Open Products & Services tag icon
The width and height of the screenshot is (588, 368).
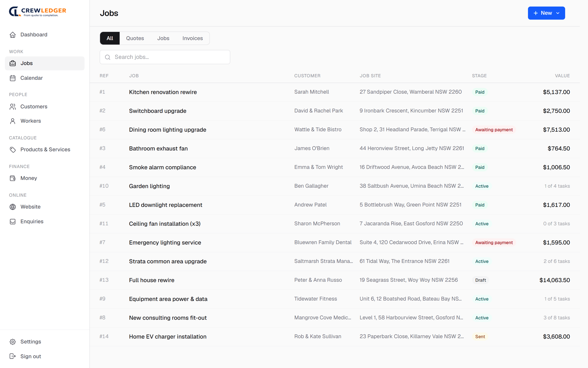click(x=13, y=150)
